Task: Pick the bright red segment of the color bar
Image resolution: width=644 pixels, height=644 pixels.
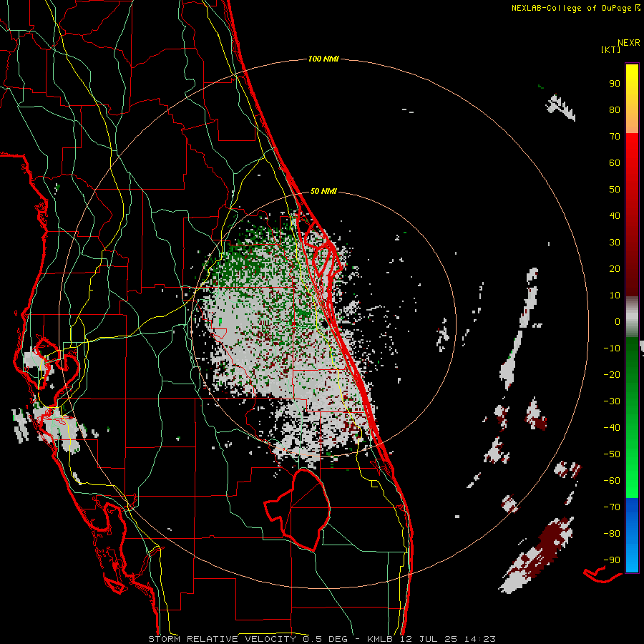Action: [x=632, y=215]
